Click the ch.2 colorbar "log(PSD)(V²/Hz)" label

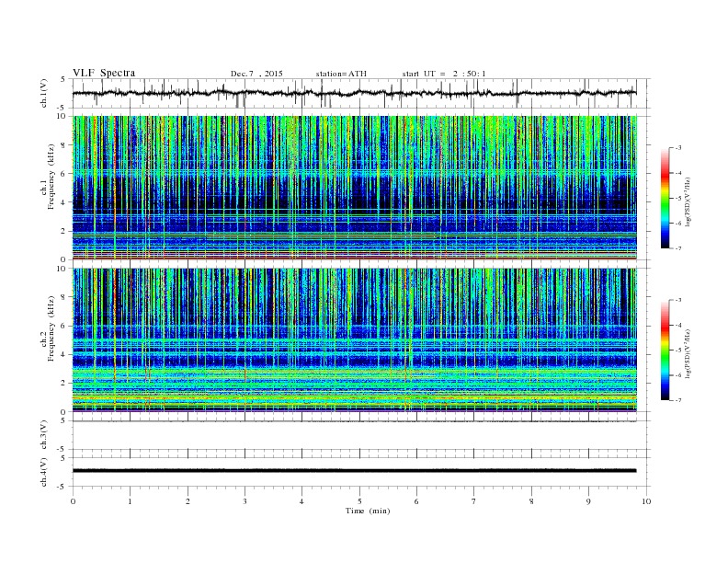pos(688,353)
